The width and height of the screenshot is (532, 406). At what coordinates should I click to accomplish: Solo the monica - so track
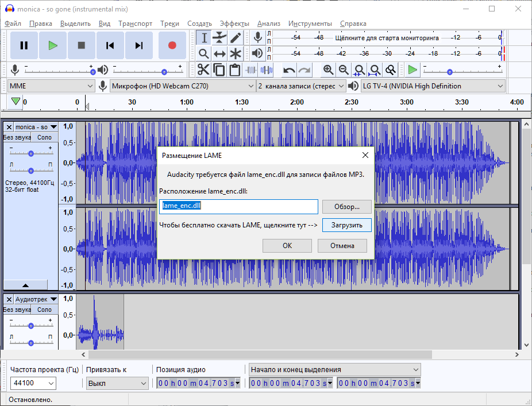point(44,137)
